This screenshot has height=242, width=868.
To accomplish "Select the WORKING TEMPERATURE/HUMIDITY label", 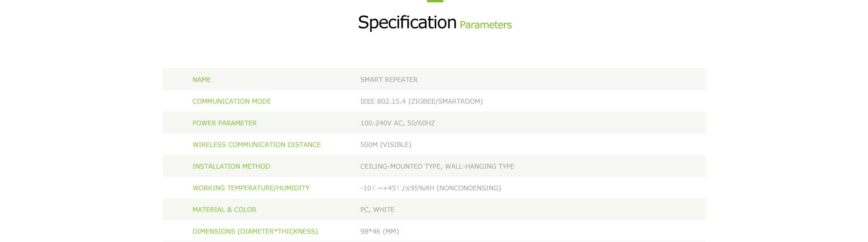I will [x=251, y=188].
